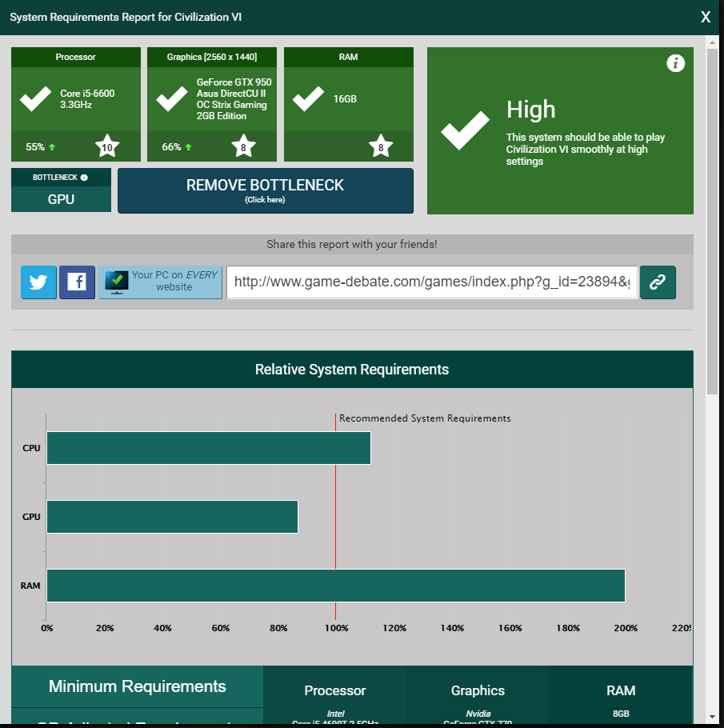Click the High rating description text
724x728 pixels.
click(585, 149)
